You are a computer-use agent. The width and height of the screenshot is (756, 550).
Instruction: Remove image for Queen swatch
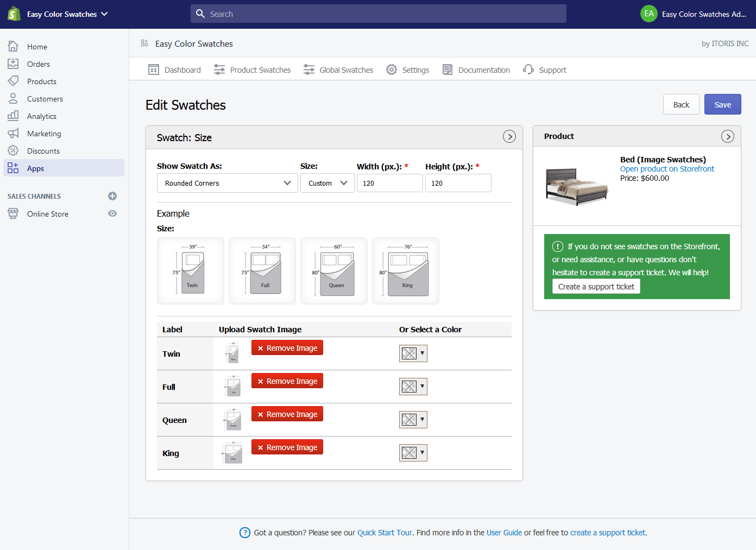[x=287, y=414]
